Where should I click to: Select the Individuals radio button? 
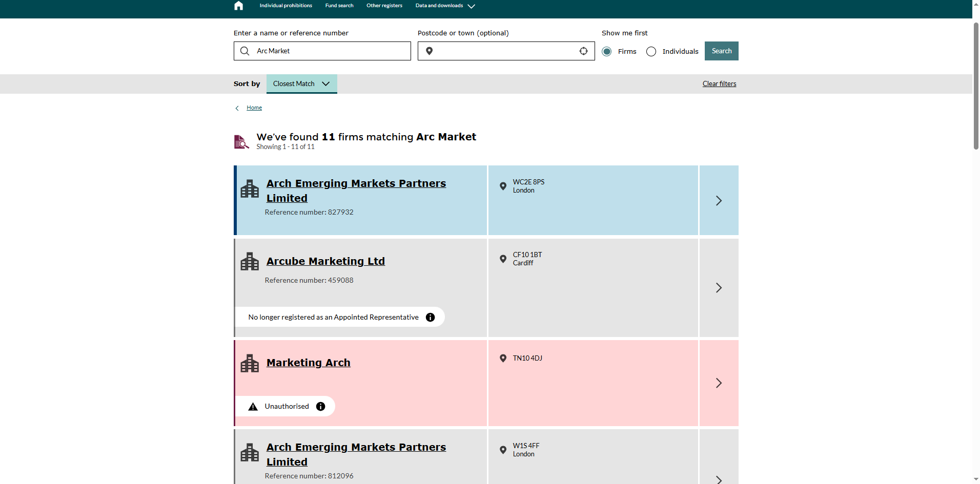(651, 52)
